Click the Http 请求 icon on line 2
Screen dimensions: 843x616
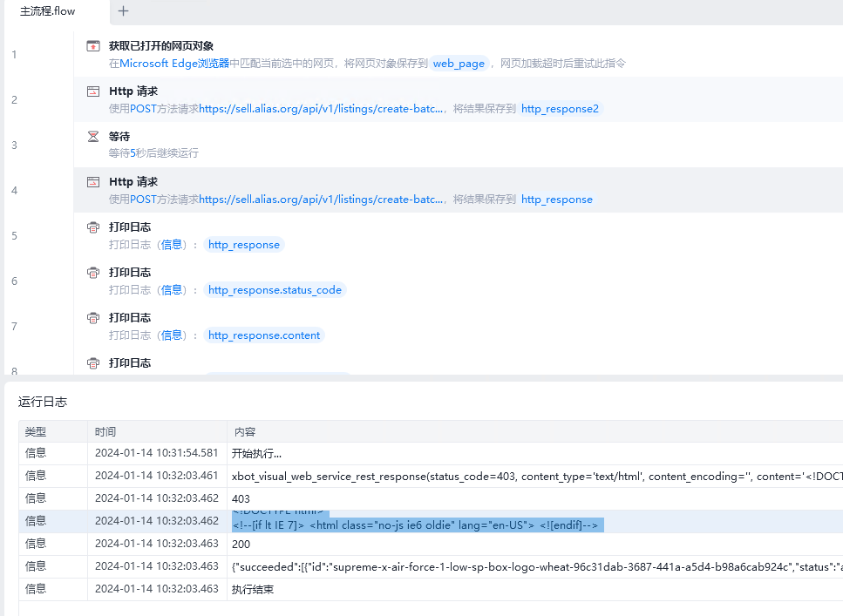[93, 91]
